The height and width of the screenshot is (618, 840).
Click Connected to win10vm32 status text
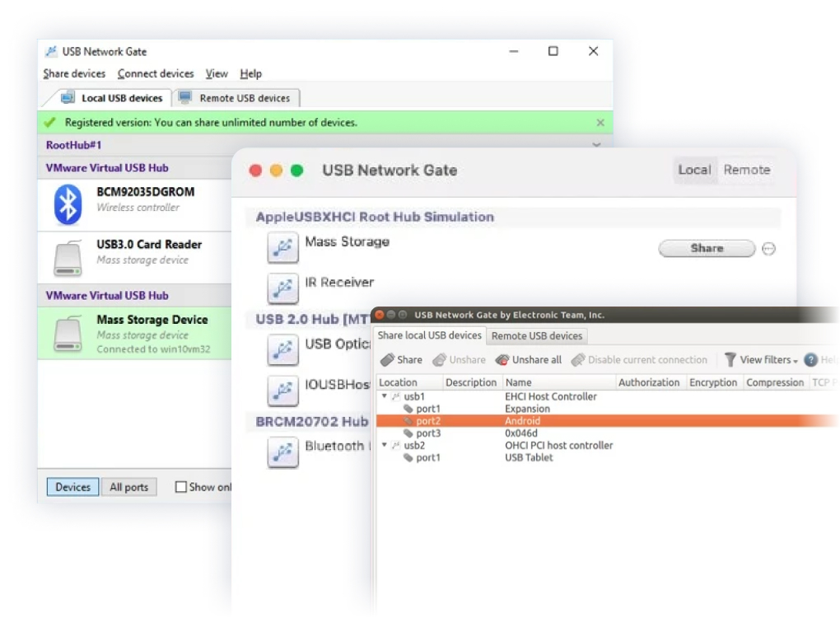pyautogui.click(x=153, y=349)
